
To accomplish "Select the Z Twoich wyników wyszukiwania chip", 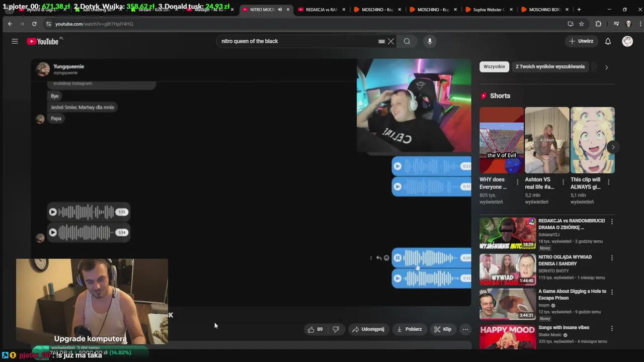I will click(x=550, y=66).
